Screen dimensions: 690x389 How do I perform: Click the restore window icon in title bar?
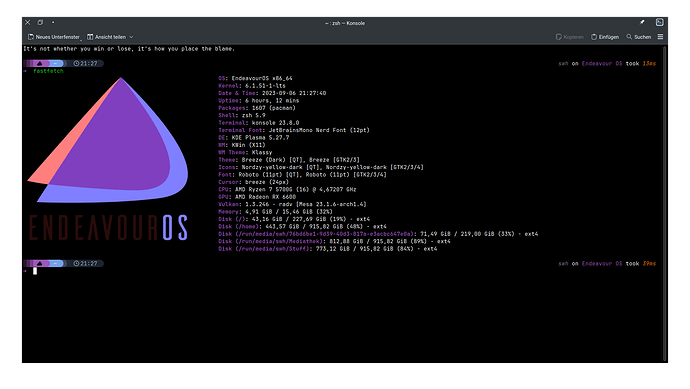tap(40, 22)
